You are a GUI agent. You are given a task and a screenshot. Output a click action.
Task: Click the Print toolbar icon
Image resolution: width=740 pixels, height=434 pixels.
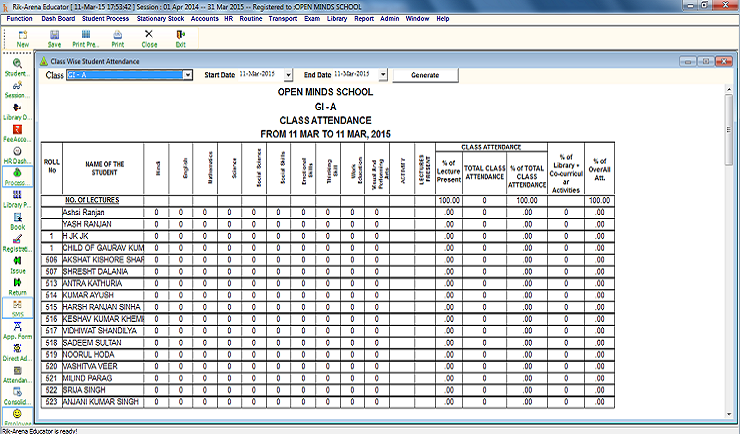(118, 38)
